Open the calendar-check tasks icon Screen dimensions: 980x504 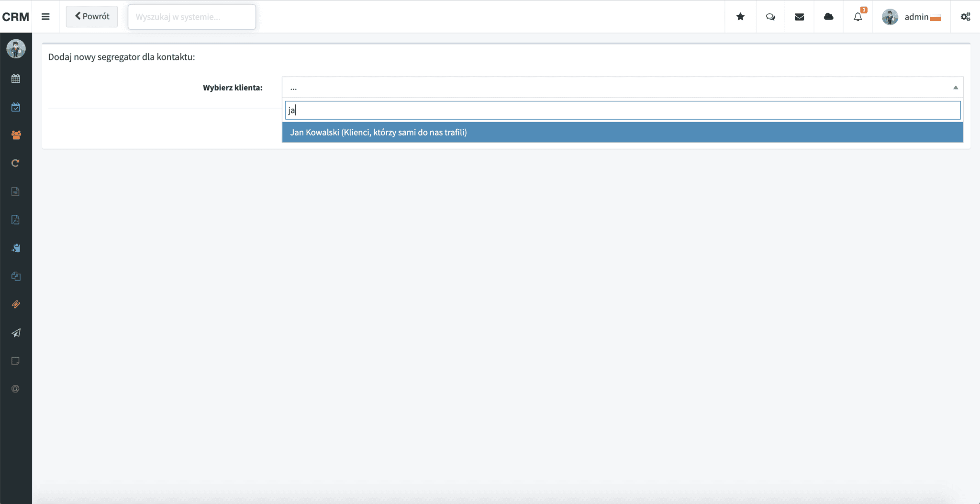pos(16,107)
